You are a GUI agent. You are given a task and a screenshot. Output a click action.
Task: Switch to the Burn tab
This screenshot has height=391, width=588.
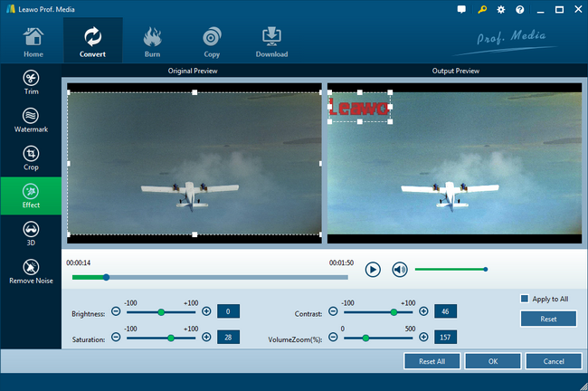[152, 41]
